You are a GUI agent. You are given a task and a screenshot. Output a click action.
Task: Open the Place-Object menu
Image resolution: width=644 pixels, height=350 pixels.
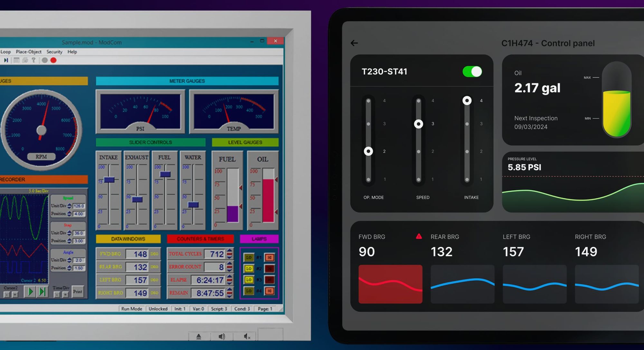pos(29,52)
